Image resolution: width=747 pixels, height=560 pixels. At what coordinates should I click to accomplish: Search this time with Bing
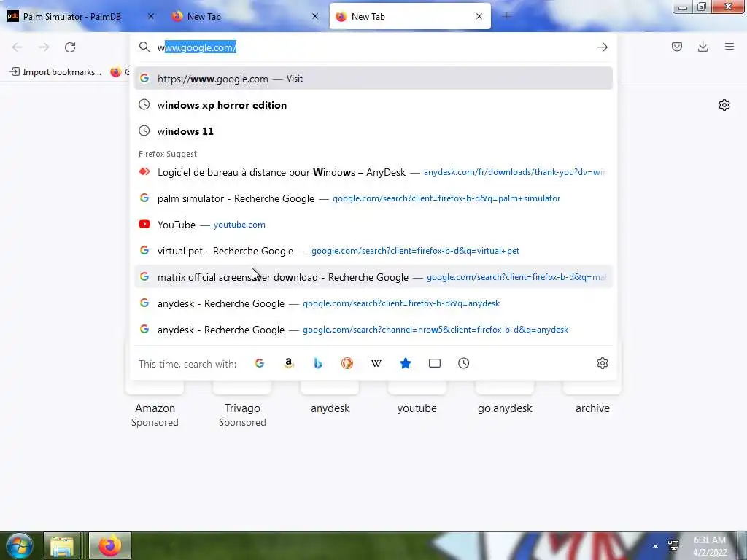coord(318,363)
